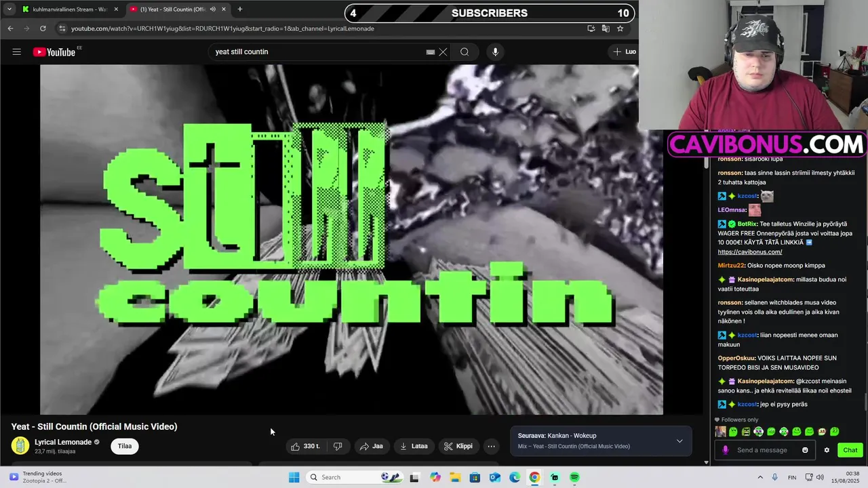Show hidden system tray icons

coord(759,477)
